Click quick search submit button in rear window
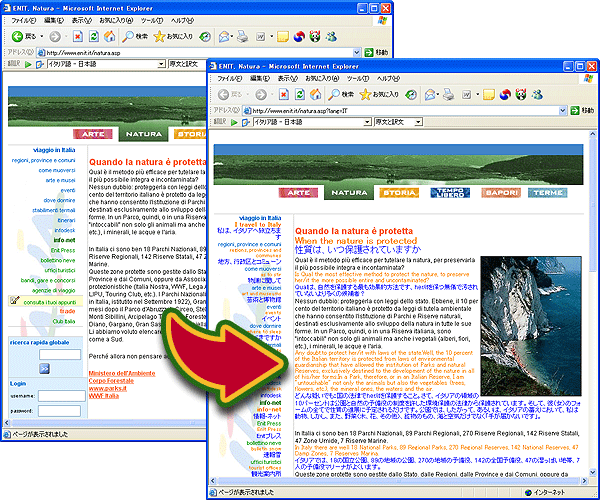 coord(44,369)
